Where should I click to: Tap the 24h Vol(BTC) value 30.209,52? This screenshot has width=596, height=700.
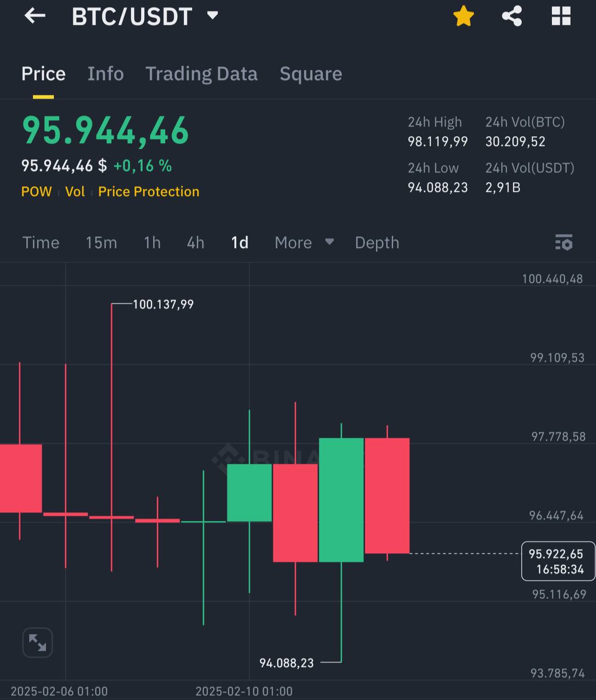516,142
